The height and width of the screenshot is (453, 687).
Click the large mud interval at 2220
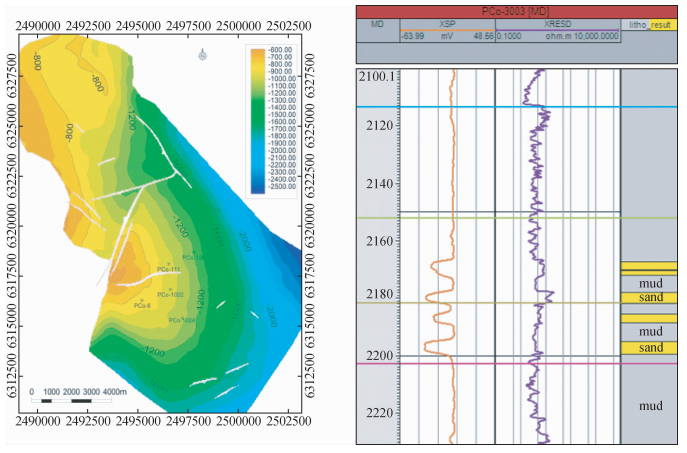(x=650, y=406)
